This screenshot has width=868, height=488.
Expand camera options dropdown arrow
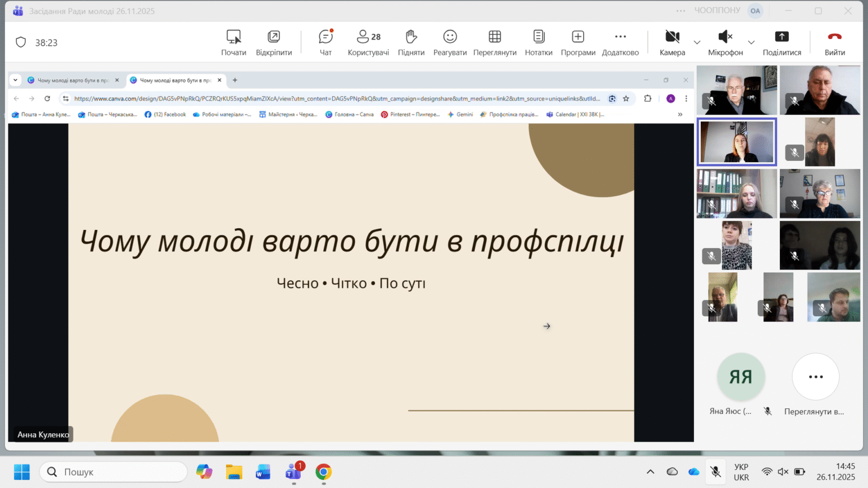[697, 42]
